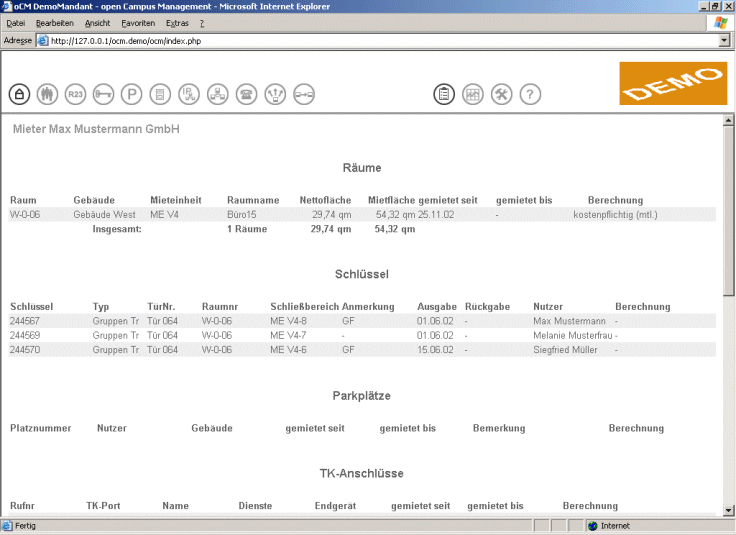Select the R23 rooms icon
736x535 pixels.
click(75, 94)
